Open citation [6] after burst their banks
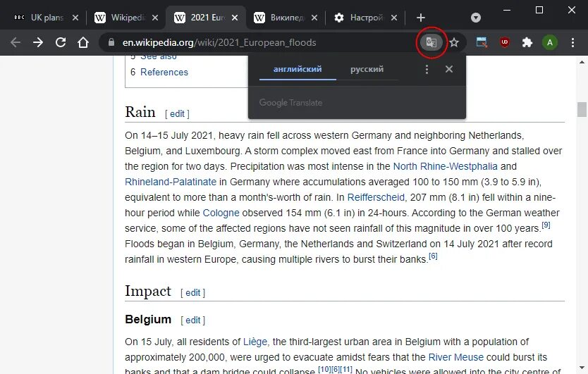 click(433, 256)
